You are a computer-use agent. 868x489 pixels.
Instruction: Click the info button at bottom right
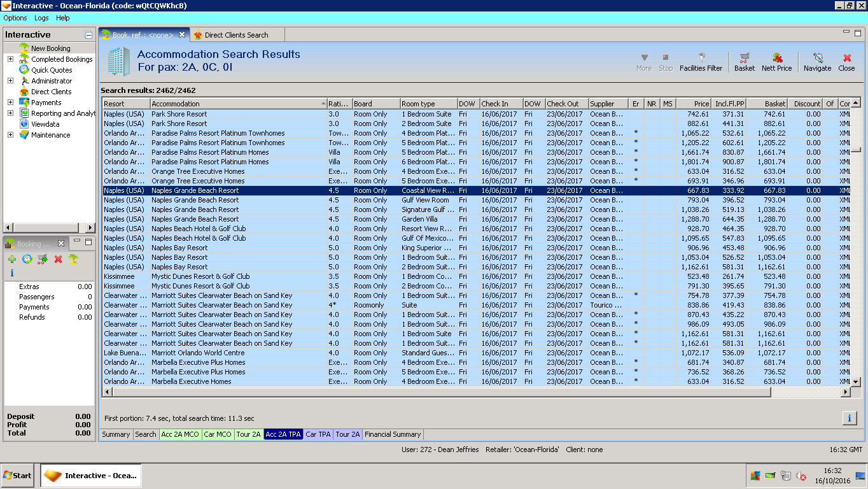(x=849, y=418)
